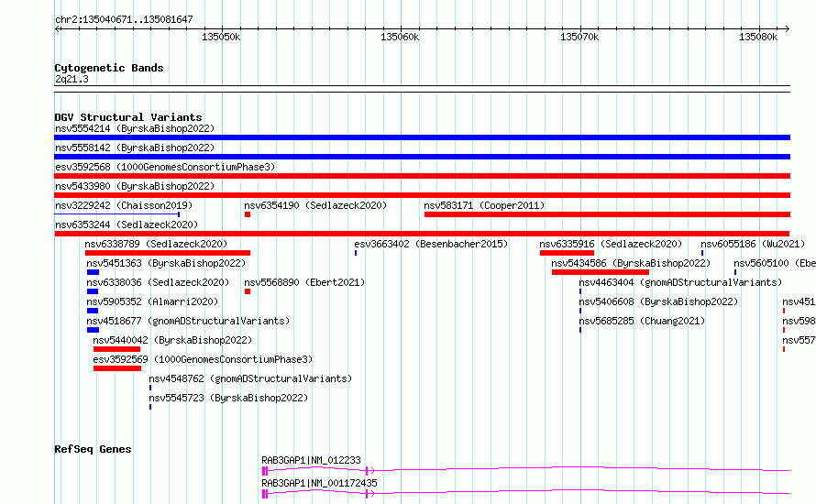Open nsv4463404 (gnomADStructuralVariants) label

pyautogui.click(x=680, y=282)
